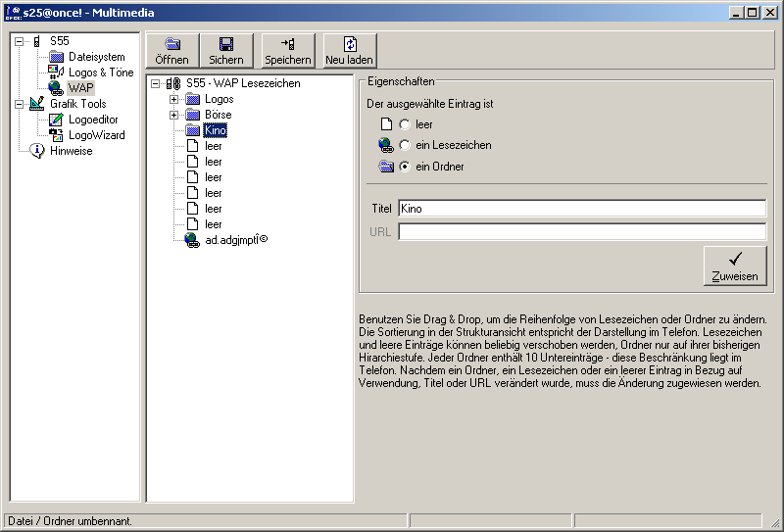Image resolution: width=784 pixels, height=532 pixels.
Task: Select the 'Kino' tree entry label
Action: click(216, 130)
